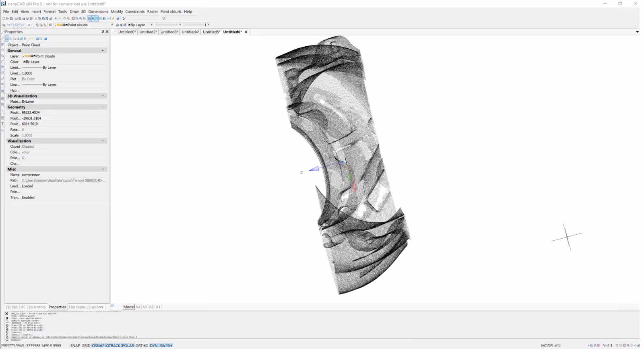Viewport: 644px width, 349px height.
Task: Click the layout list icon beside Model tab
Action: pos(113,306)
